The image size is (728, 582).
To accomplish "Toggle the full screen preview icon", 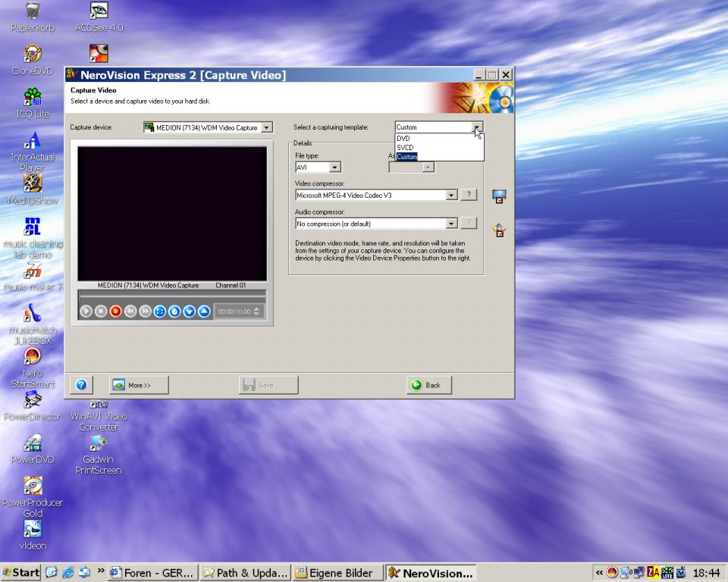I will tap(160, 311).
